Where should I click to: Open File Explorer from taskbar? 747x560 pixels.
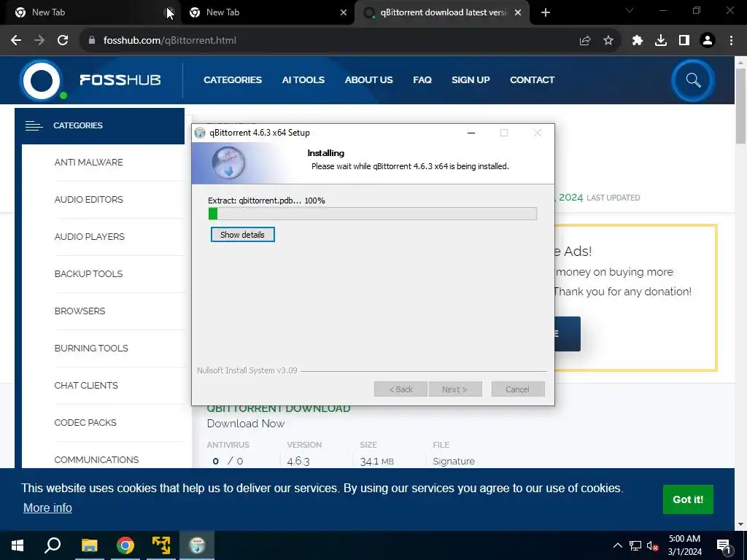89,545
